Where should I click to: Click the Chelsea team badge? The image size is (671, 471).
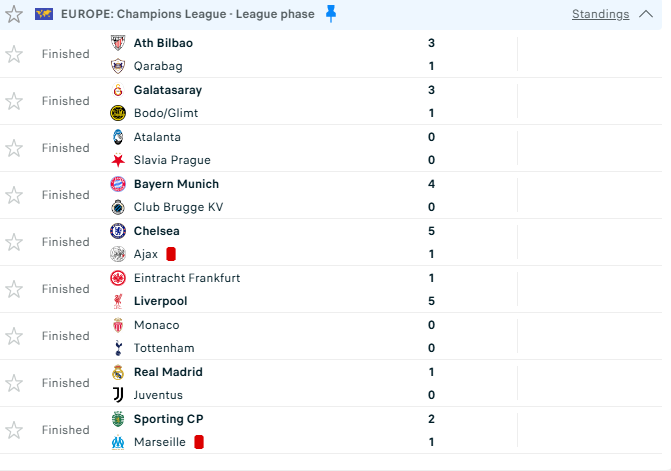click(118, 231)
